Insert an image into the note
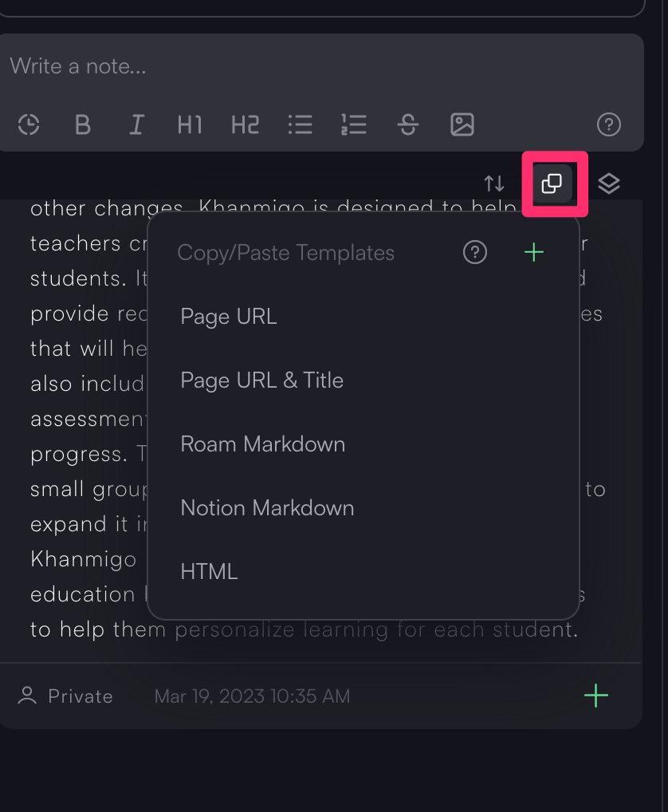668x812 pixels. pos(462,124)
